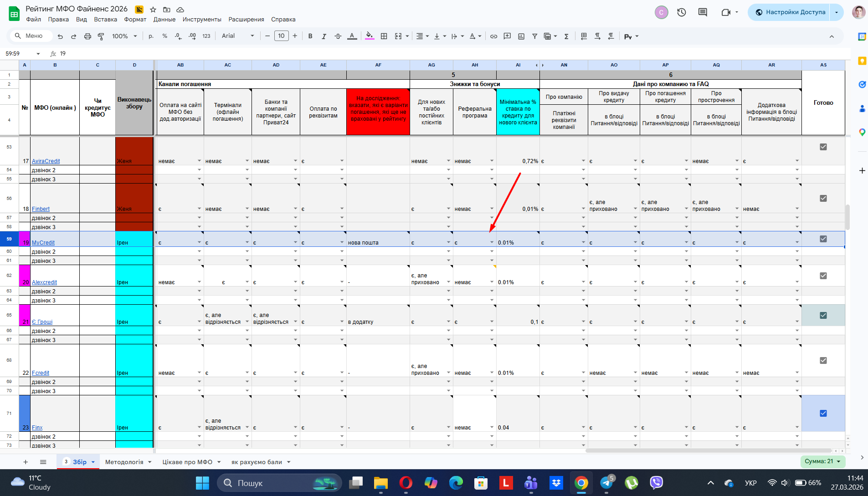Open the fill color picker
Image resolution: width=868 pixels, height=496 pixels.
coord(370,36)
